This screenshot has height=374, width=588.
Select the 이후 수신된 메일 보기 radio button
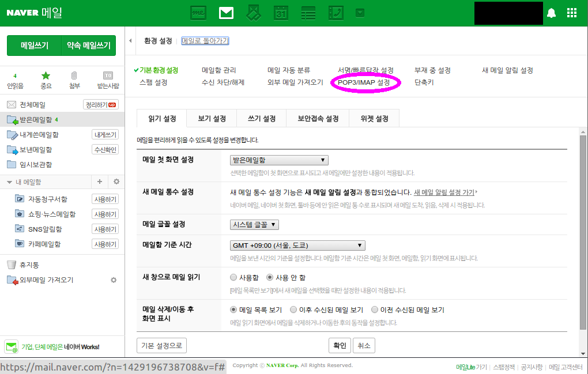[x=294, y=309]
